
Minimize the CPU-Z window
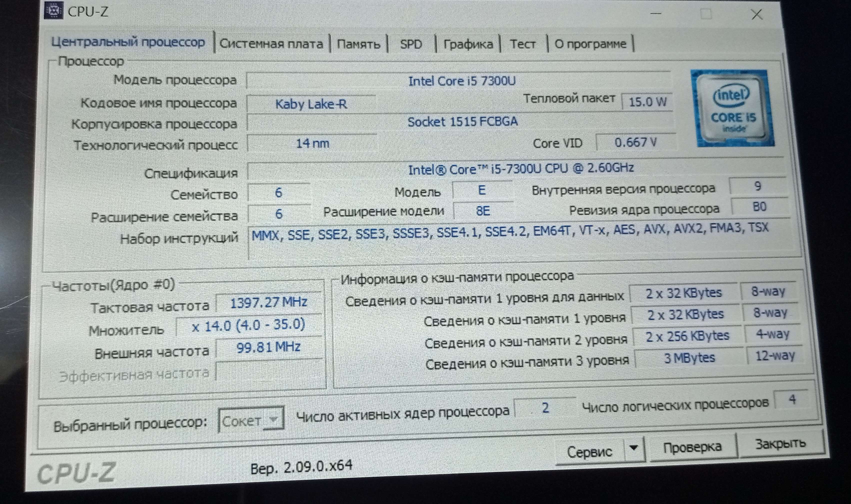click(x=655, y=13)
